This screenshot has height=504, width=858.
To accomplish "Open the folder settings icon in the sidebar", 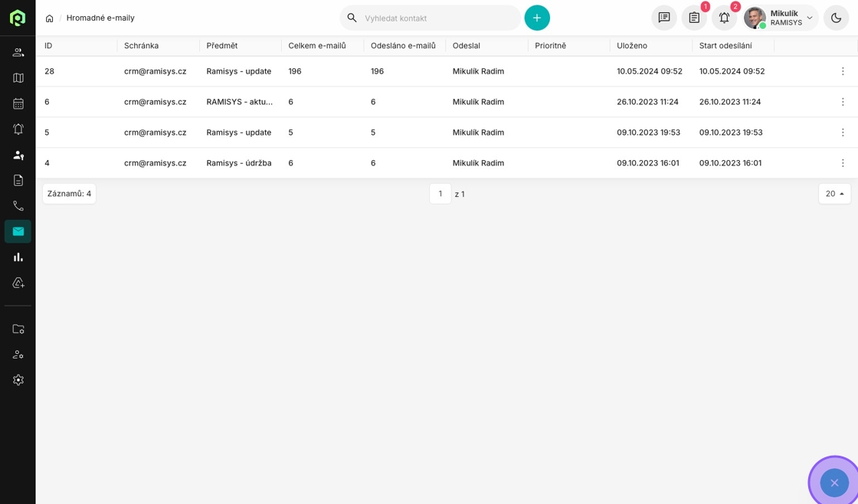I will [x=18, y=329].
